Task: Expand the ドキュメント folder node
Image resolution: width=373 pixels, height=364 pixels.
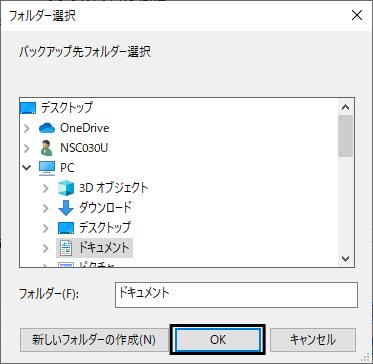Action: coord(46,248)
